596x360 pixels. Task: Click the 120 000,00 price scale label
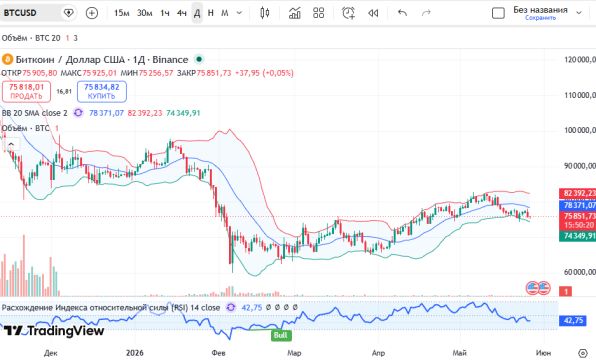pyautogui.click(x=579, y=60)
